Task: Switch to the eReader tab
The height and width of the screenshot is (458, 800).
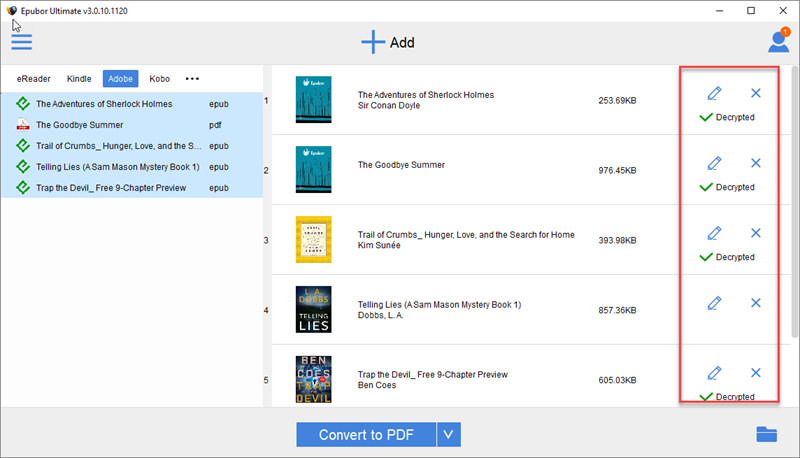Action: click(34, 79)
